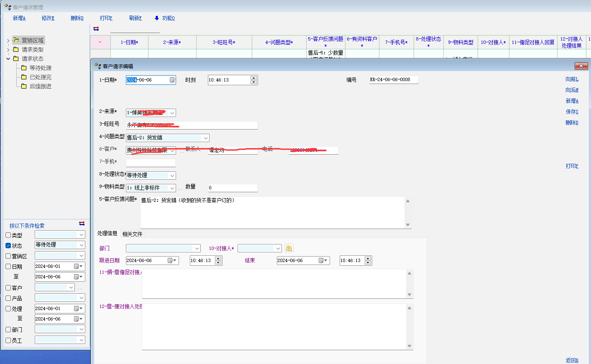
Task: Select the 等待处理 folder in the tree
Action: 40,68
